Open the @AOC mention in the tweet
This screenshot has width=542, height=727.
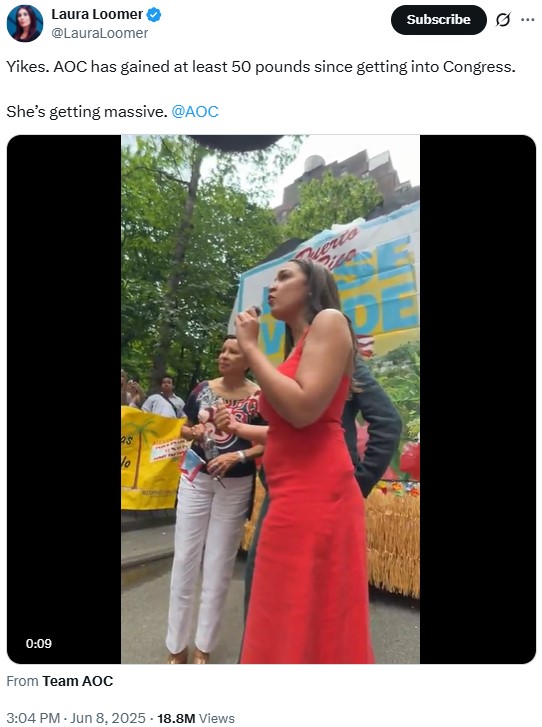[x=195, y=112]
